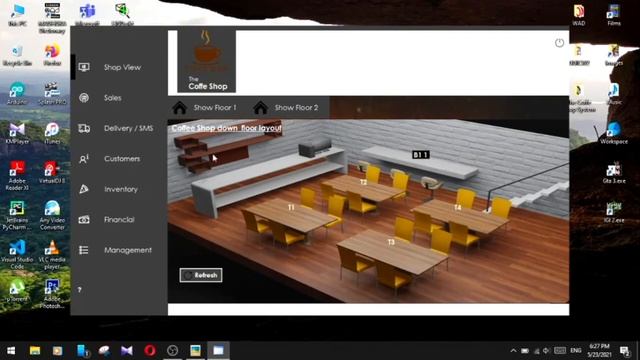Click the Customers person icon
Screen dimensions: 640x360
click(84, 159)
